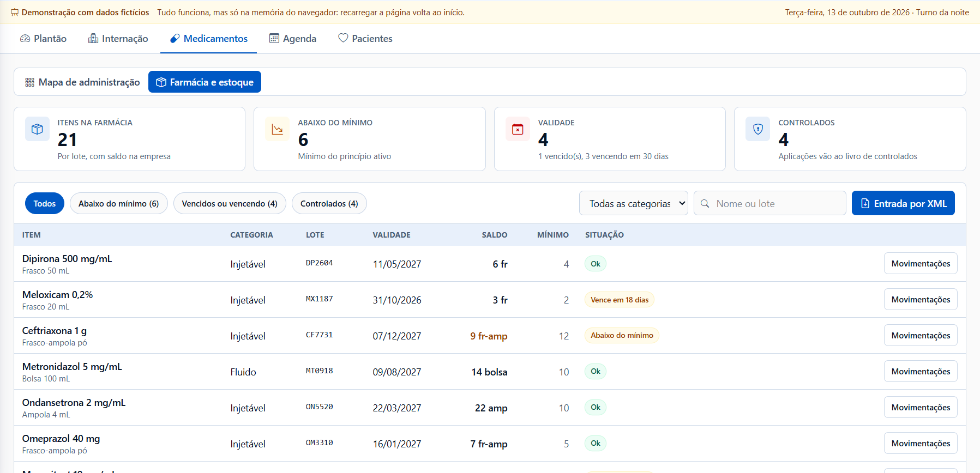Click the Abaixo do mínimo status badge for Ceftriaxona
This screenshot has height=473, width=980.
(622, 336)
